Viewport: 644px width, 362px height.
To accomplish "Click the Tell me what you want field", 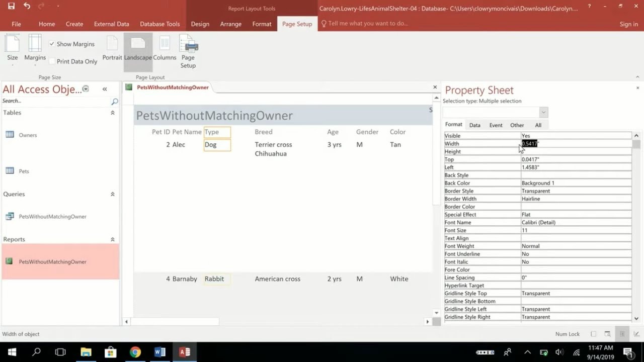I will (x=368, y=24).
